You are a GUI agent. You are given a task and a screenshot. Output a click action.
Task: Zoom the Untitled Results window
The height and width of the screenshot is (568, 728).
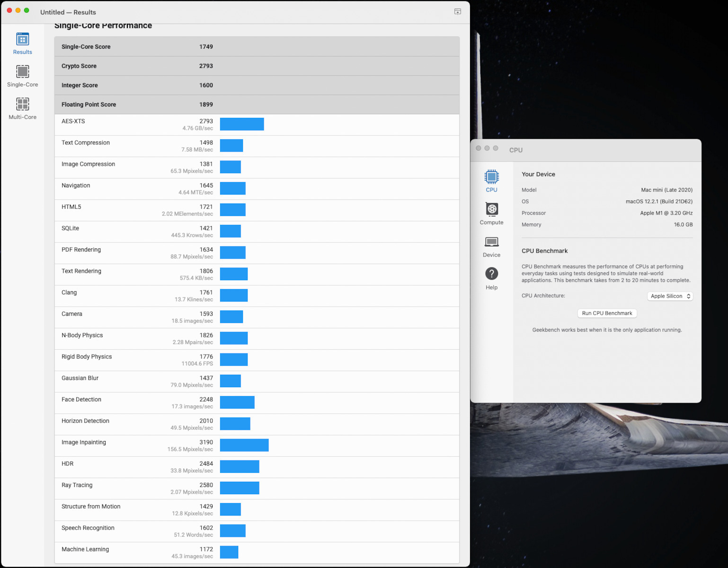tap(27, 10)
